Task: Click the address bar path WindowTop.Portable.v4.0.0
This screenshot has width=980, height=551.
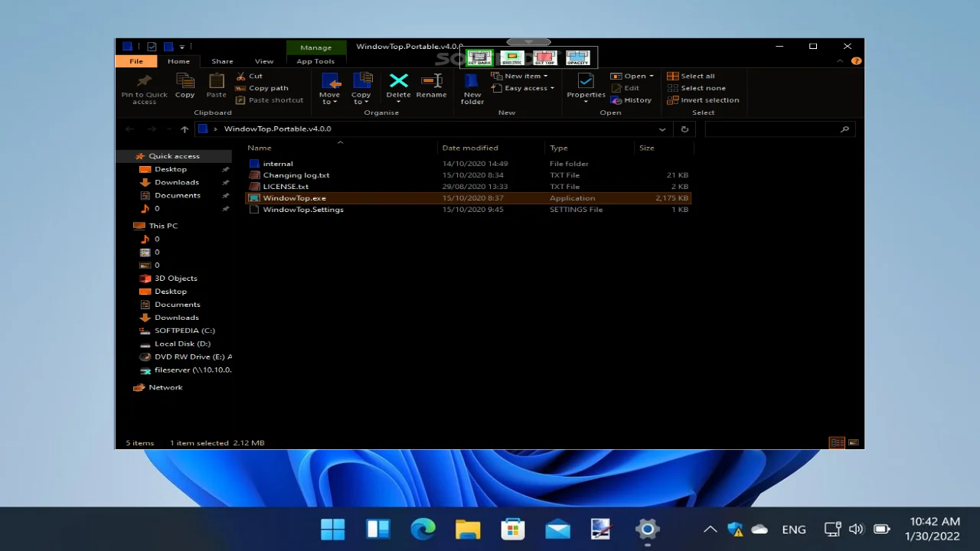Action: pyautogui.click(x=277, y=129)
